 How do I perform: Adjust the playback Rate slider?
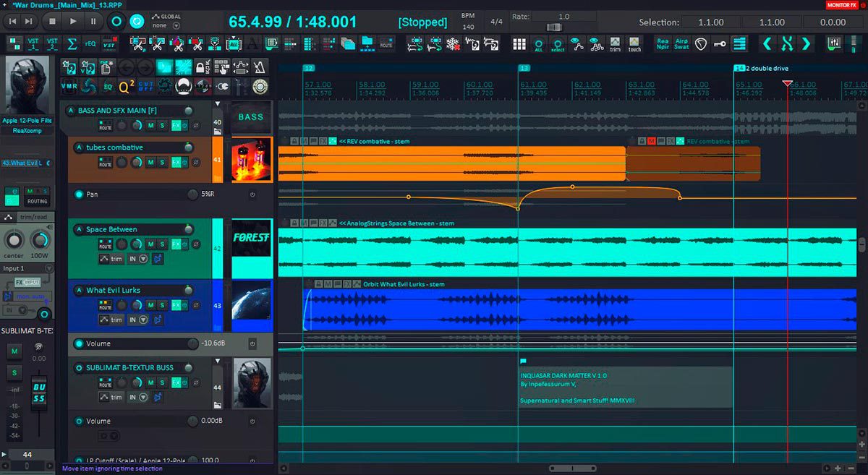(x=556, y=27)
